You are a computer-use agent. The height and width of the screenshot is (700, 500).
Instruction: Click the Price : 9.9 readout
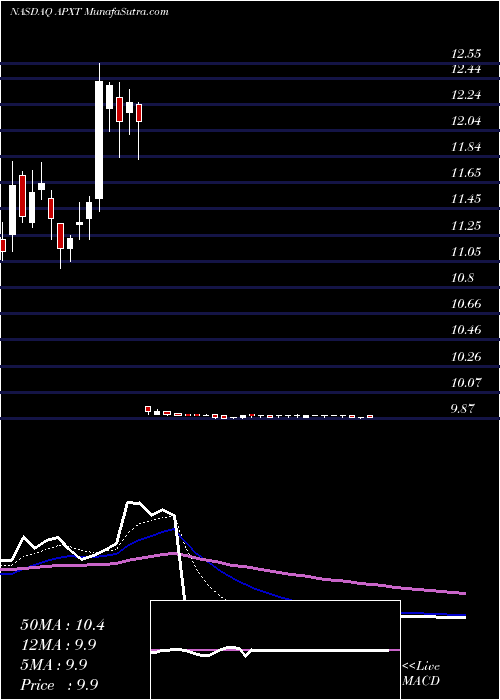coord(59,685)
